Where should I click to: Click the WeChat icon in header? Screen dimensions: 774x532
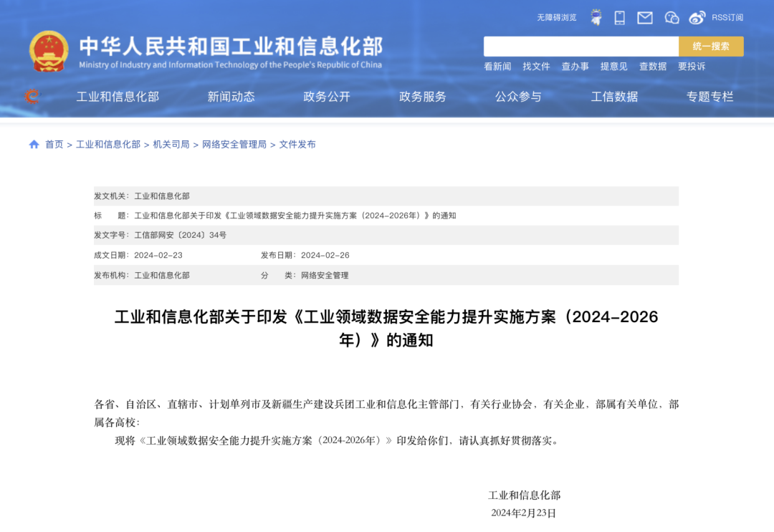672,17
